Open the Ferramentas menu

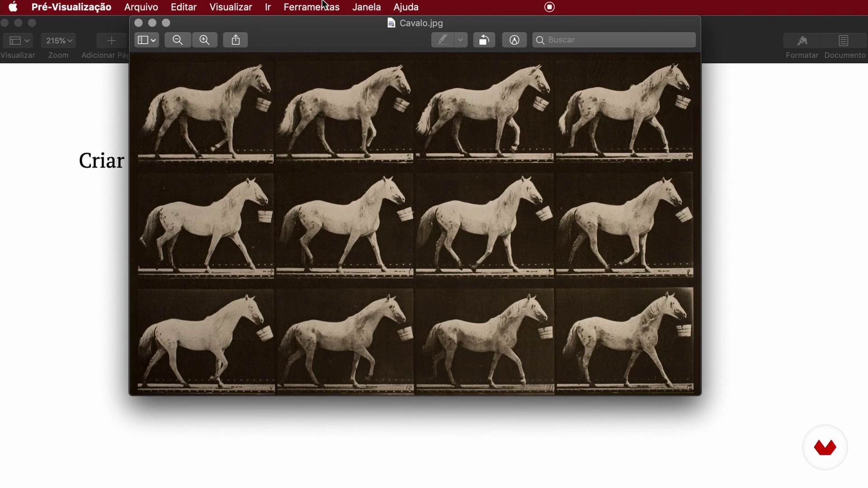[311, 7]
